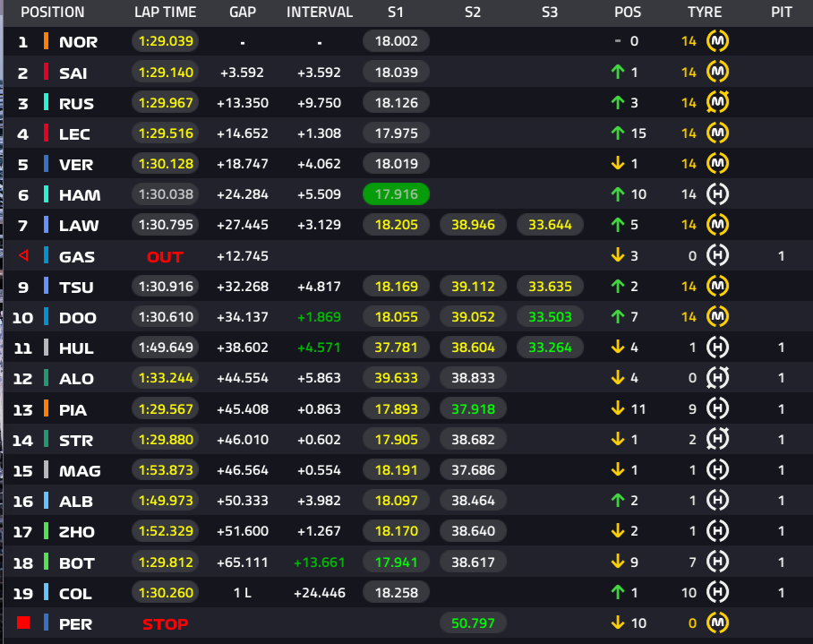The width and height of the screenshot is (813, 644).
Task: Click the POS column header
Action: (628, 12)
